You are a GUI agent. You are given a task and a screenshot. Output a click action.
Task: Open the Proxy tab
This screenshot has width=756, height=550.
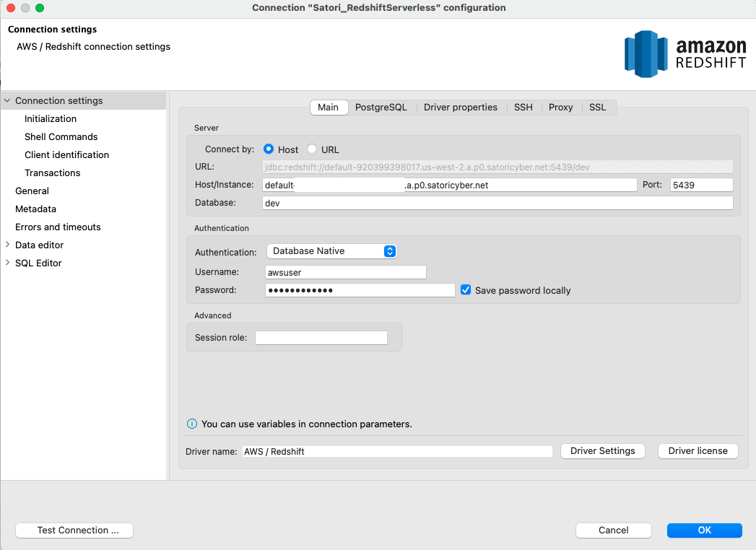(x=561, y=107)
